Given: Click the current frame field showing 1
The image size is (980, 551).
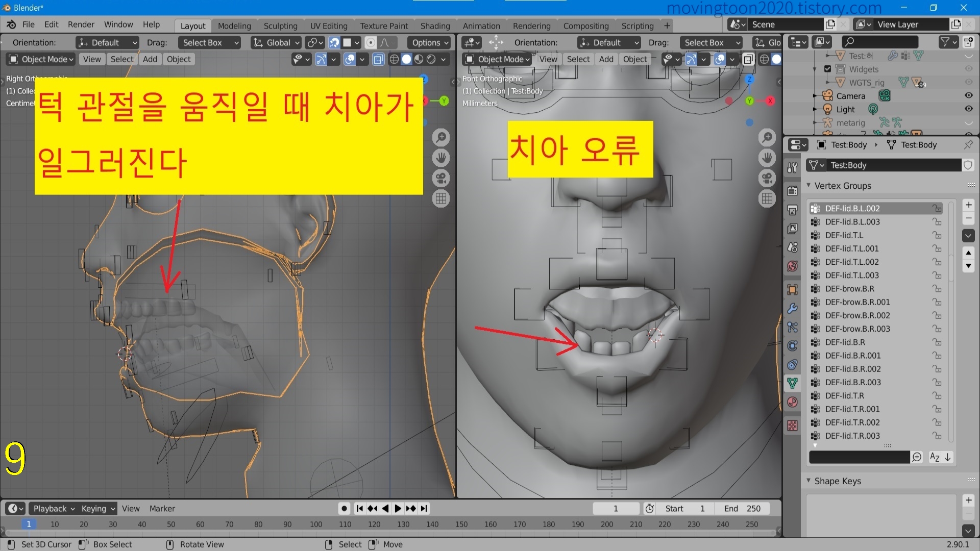Looking at the screenshot, I should (616, 509).
